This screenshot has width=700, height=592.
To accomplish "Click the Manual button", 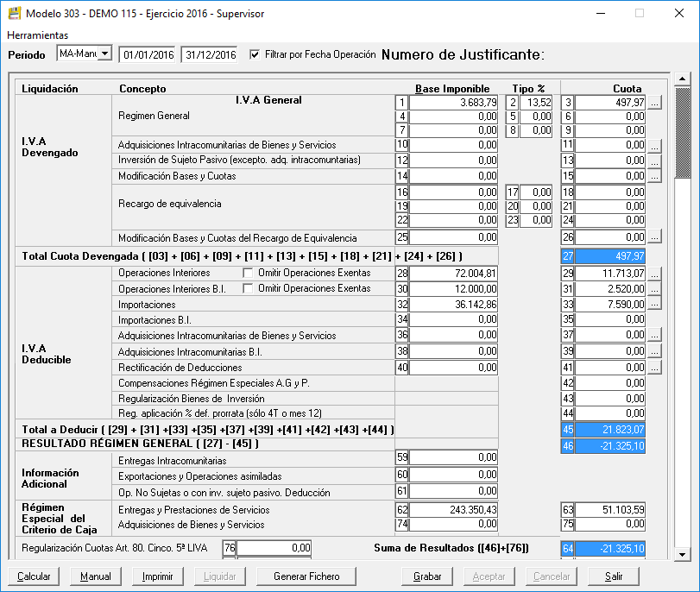I will [96, 576].
